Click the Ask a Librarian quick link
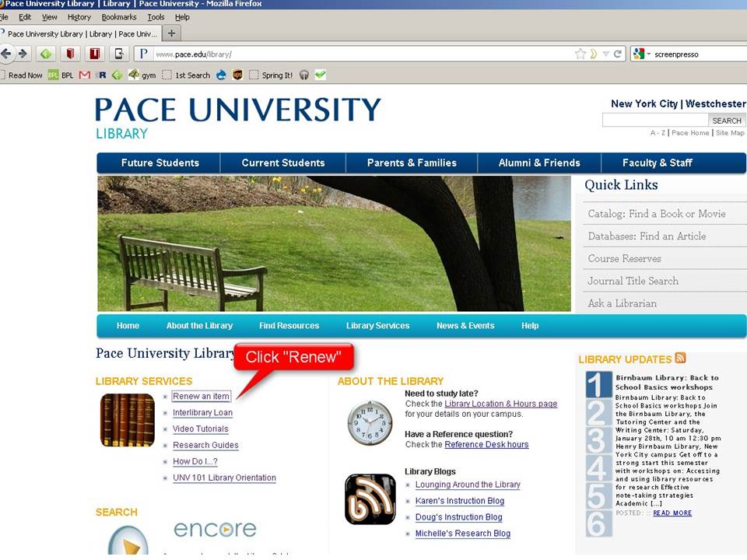The width and height of the screenshot is (747, 560). click(x=622, y=303)
